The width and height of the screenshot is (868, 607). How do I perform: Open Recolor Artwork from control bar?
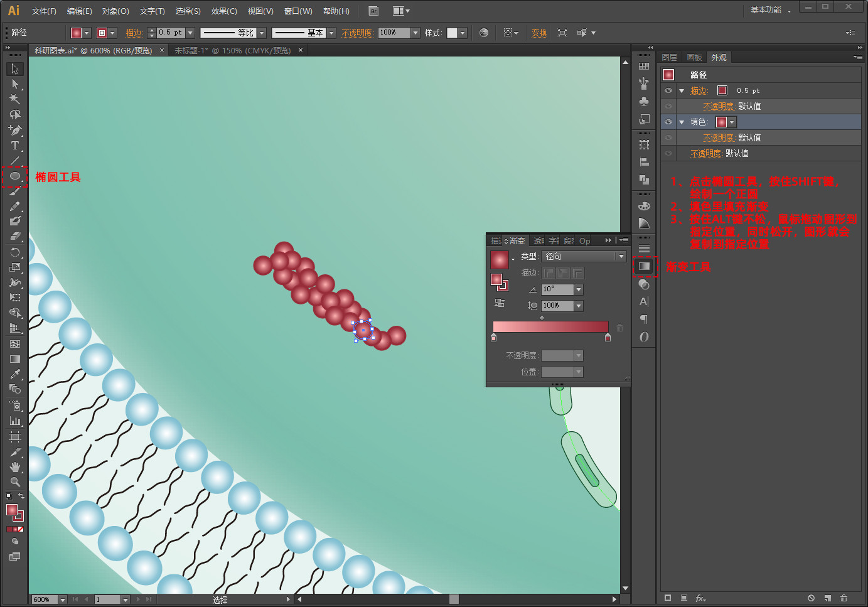pos(484,33)
